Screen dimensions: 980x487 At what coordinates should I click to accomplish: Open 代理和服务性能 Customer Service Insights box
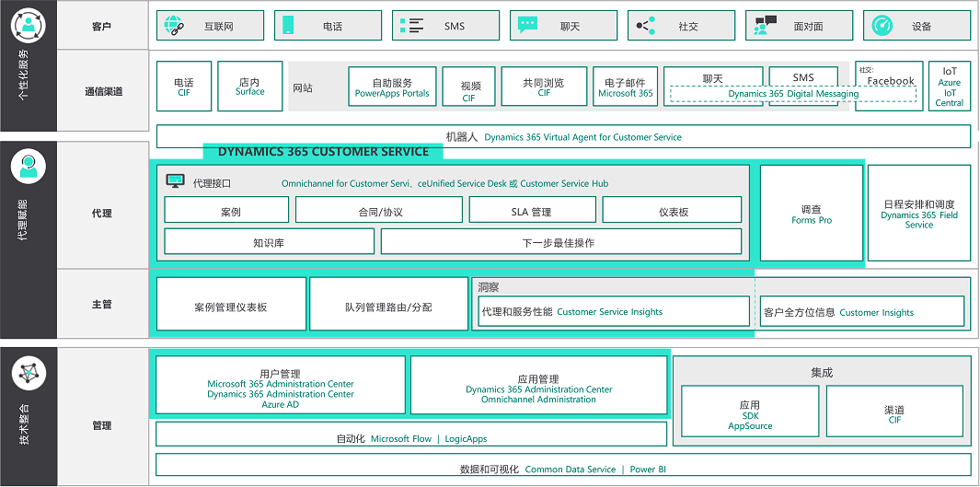point(615,311)
